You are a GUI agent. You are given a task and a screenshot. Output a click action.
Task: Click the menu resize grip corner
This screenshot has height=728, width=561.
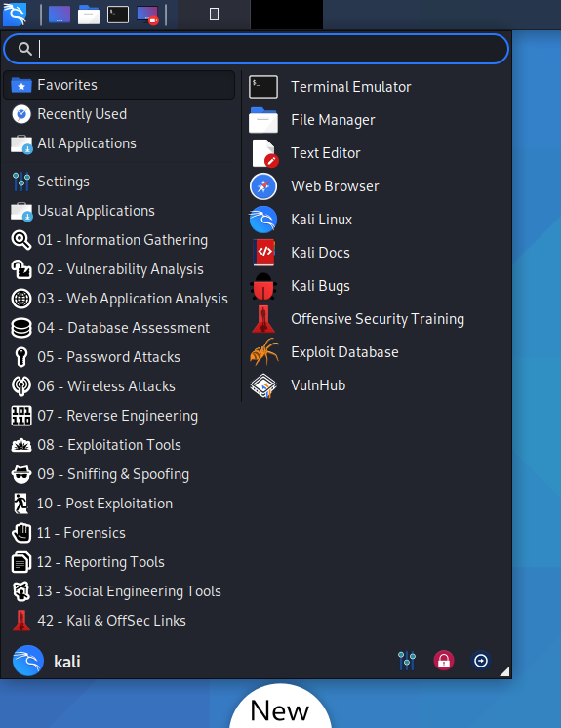coord(504,671)
